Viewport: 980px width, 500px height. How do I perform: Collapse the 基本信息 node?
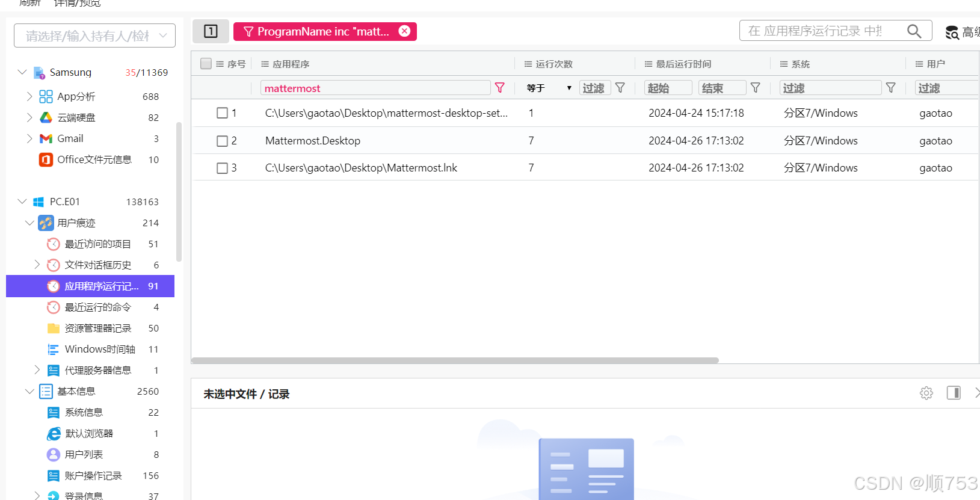coord(29,391)
